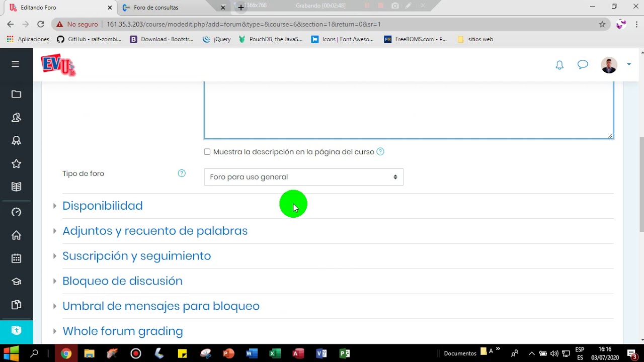Open the GitHub ralf-zombi bookmark

pyautogui.click(x=89, y=39)
